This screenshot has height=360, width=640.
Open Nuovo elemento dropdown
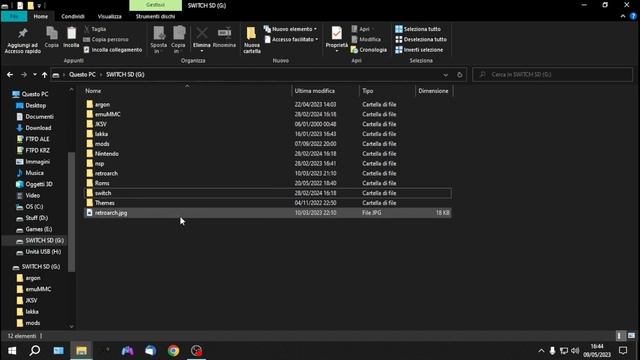[290, 29]
